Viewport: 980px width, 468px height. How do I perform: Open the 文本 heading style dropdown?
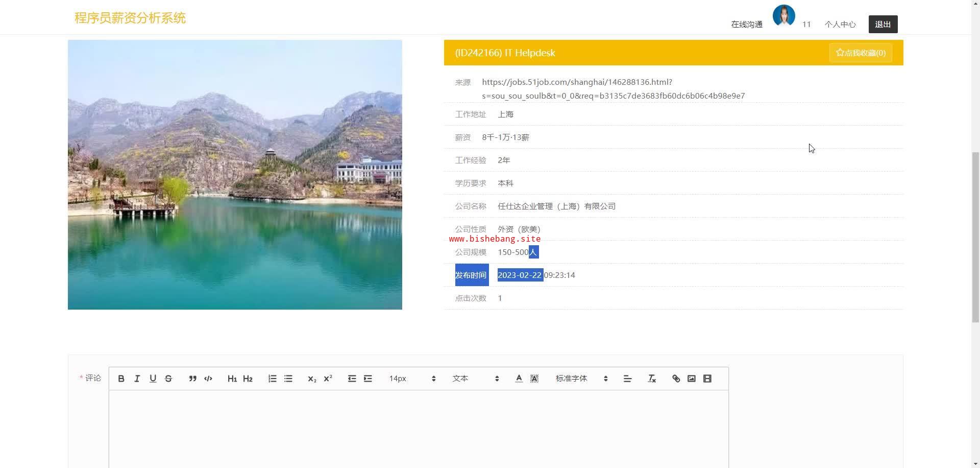coord(476,379)
